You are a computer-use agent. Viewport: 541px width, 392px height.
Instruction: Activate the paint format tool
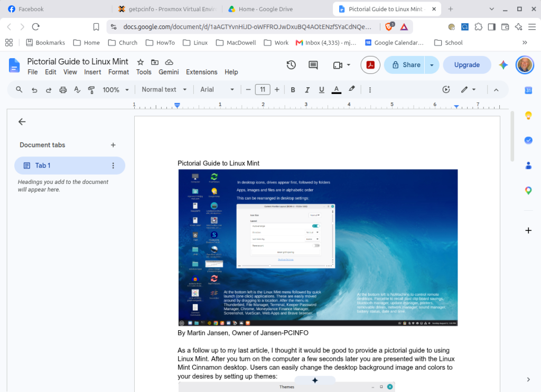pos(91,90)
